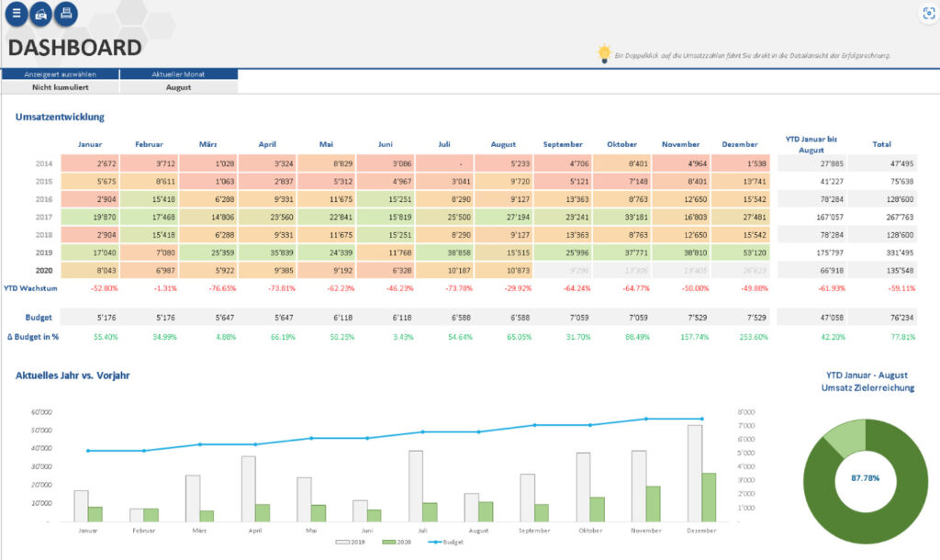Click the lightbulb tip icon near the hint text
Viewport: 940px width, 560px height.
click(603, 54)
